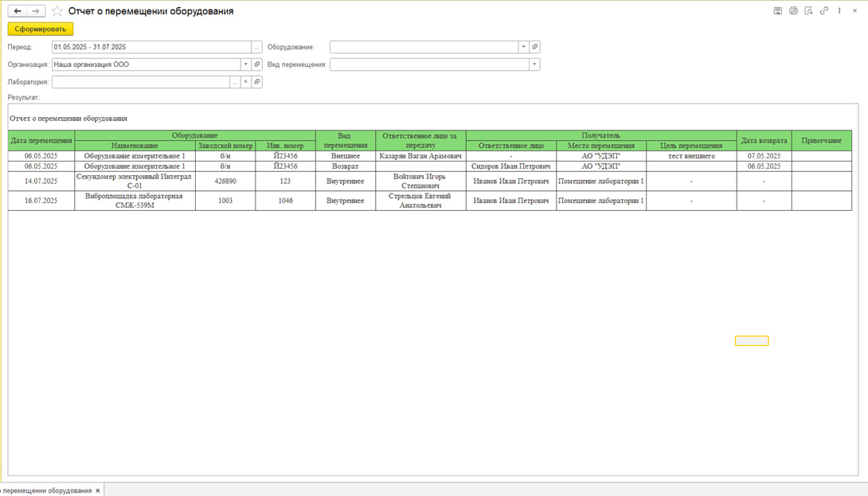
Task: Select the report title line in the result area
Action: [x=68, y=119]
